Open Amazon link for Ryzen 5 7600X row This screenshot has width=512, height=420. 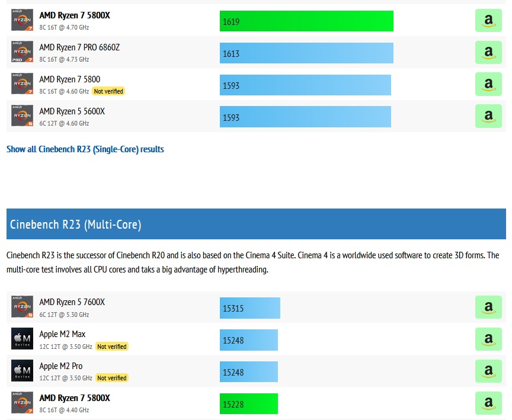click(x=488, y=307)
